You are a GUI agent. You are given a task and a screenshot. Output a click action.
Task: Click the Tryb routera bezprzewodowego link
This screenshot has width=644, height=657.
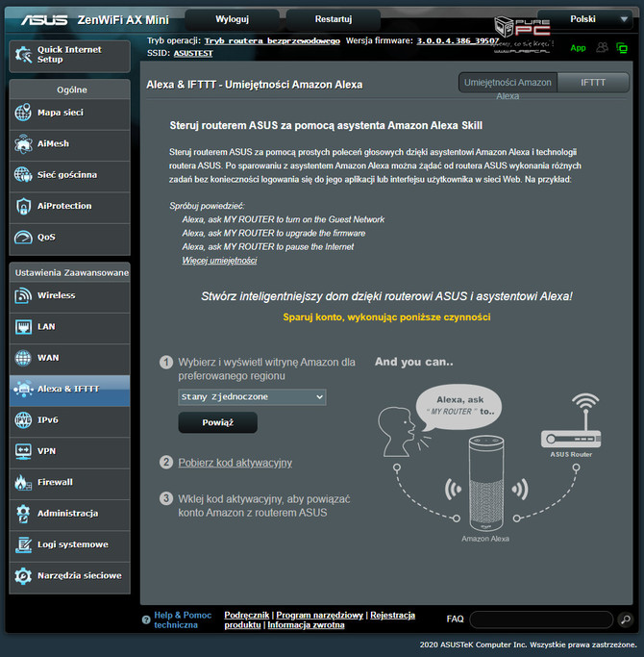(x=272, y=41)
